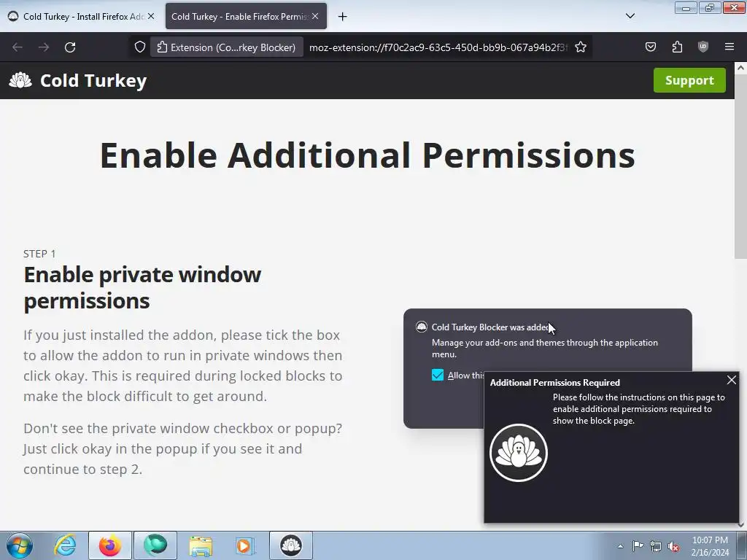Open the Extensions puzzle-piece menu
Viewport: 747px width, 560px height.
677,47
